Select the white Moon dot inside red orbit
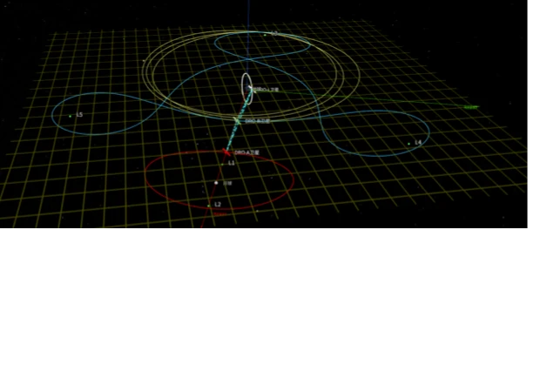Image resolution: width=540 pixels, height=392 pixels. click(216, 183)
